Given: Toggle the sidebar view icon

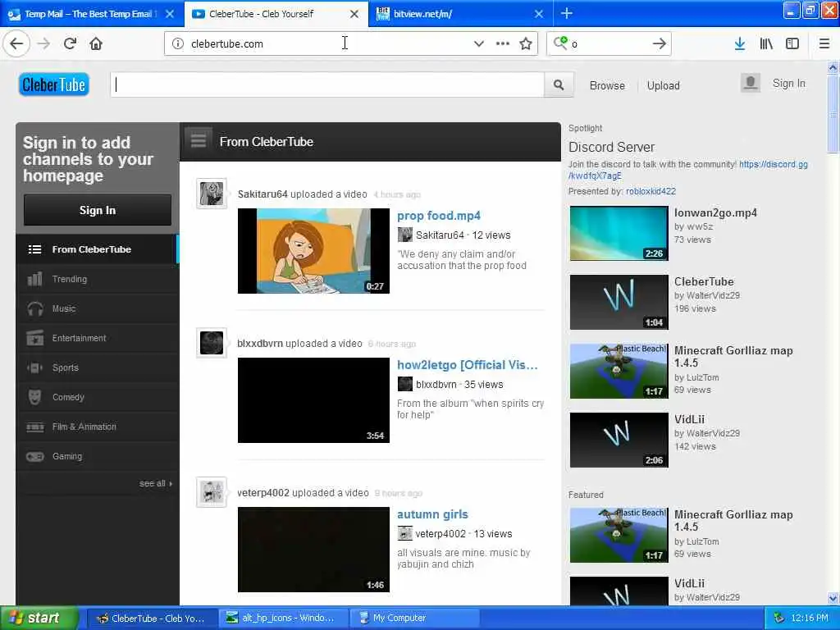Looking at the screenshot, I should pos(792,43).
